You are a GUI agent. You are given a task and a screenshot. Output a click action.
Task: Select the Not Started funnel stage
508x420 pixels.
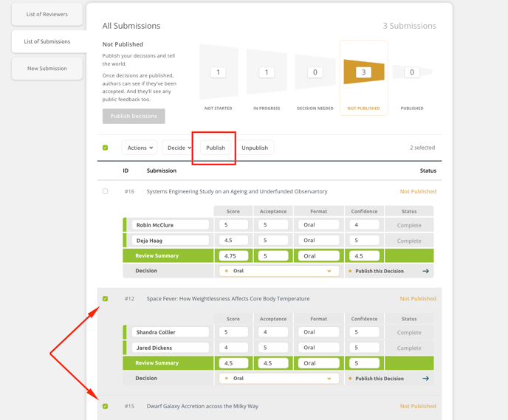tap(218, 73)
